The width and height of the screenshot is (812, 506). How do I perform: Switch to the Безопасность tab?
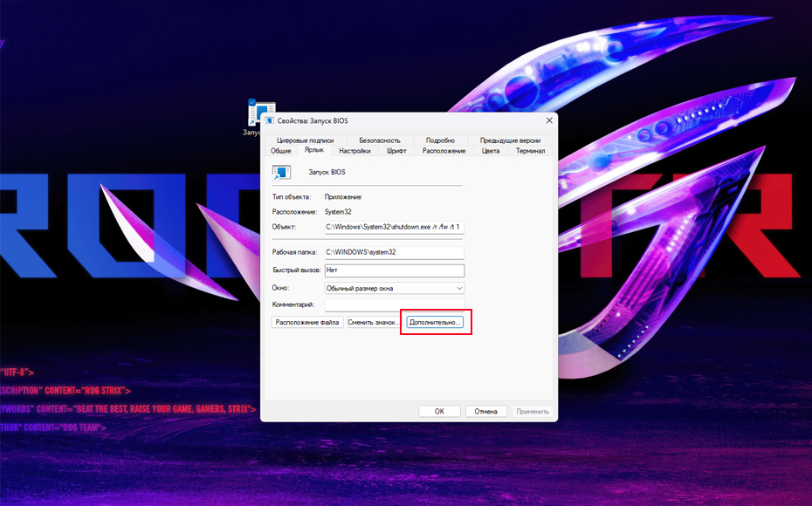point(380,140)
